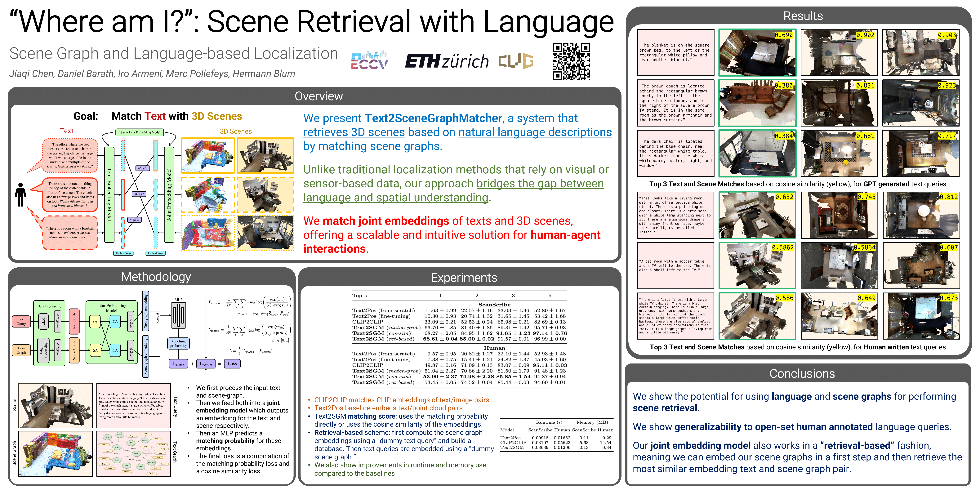Select the 'Matching probability' box
This screenshot has height=490, width=980.
(x=178, y=344)
